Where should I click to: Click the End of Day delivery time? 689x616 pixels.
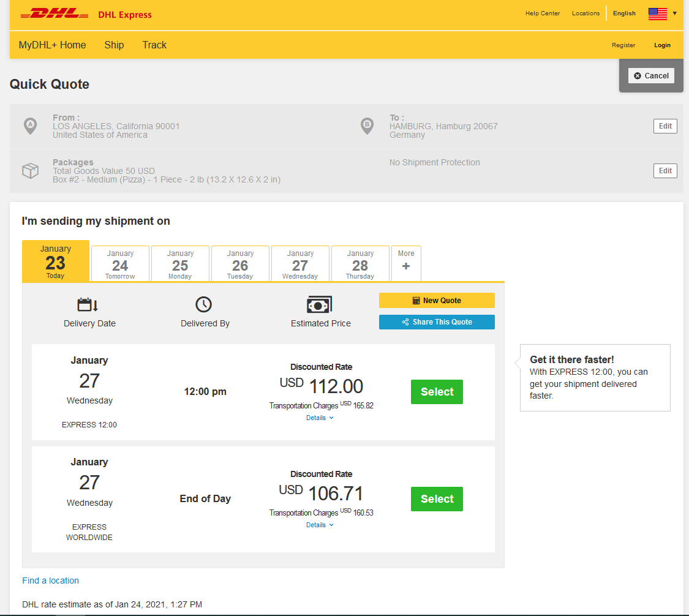coord(205,498)
